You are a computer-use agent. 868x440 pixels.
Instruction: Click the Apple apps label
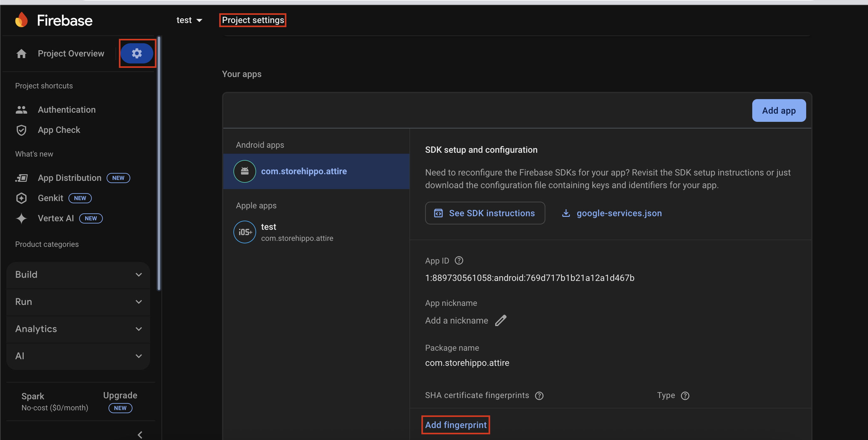[x=256, y=205]
